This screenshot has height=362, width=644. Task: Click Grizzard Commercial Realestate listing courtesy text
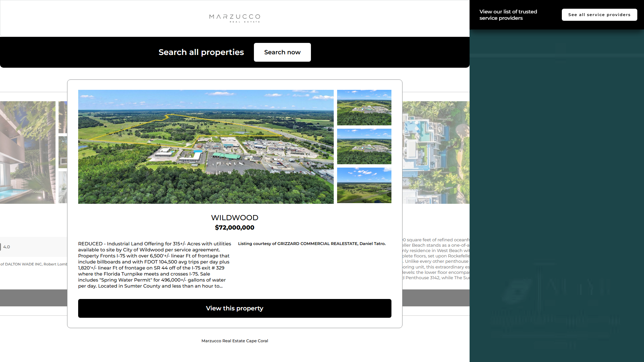click(312, 244)
